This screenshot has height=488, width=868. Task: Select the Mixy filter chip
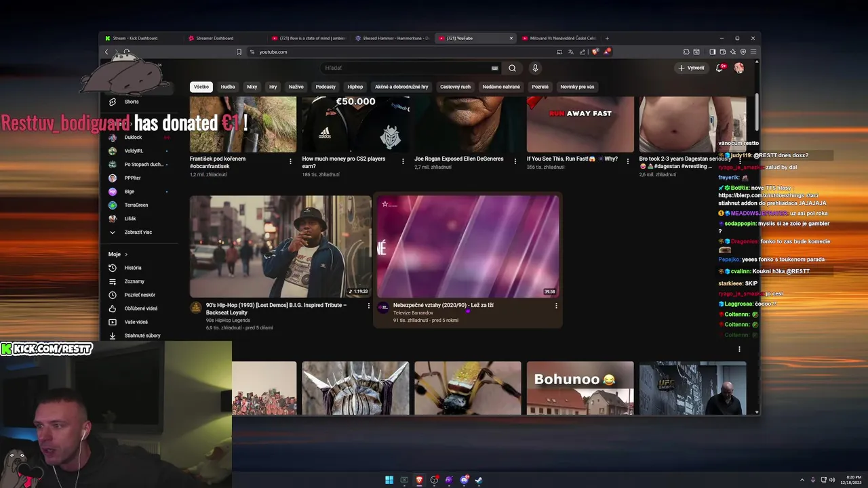[252, 87]
